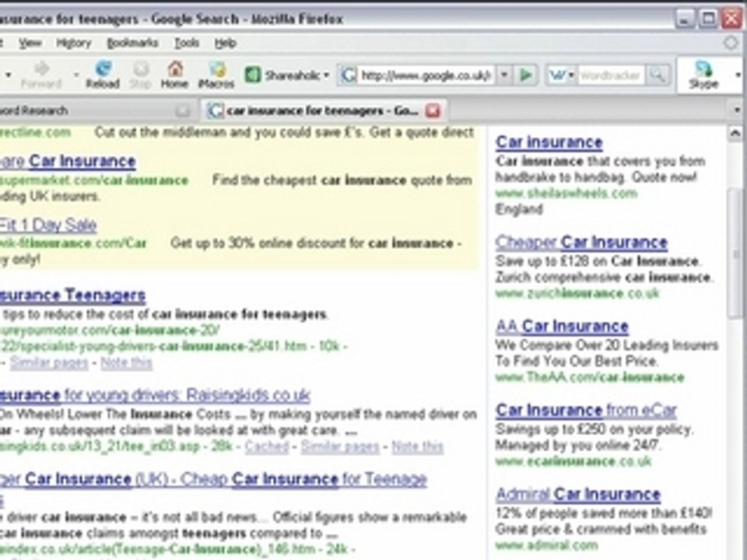
Task: Click the Shareaholic toolbar icon
Action: [252, 75]
